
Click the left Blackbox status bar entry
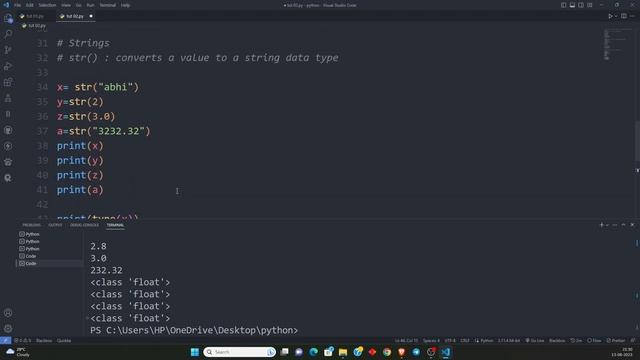(44, 340)
